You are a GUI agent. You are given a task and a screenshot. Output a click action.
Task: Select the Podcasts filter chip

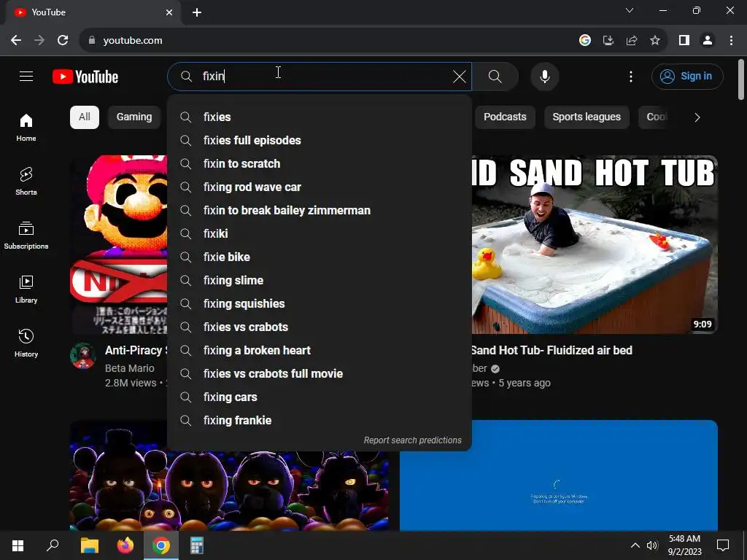click(x=505, y=117)
